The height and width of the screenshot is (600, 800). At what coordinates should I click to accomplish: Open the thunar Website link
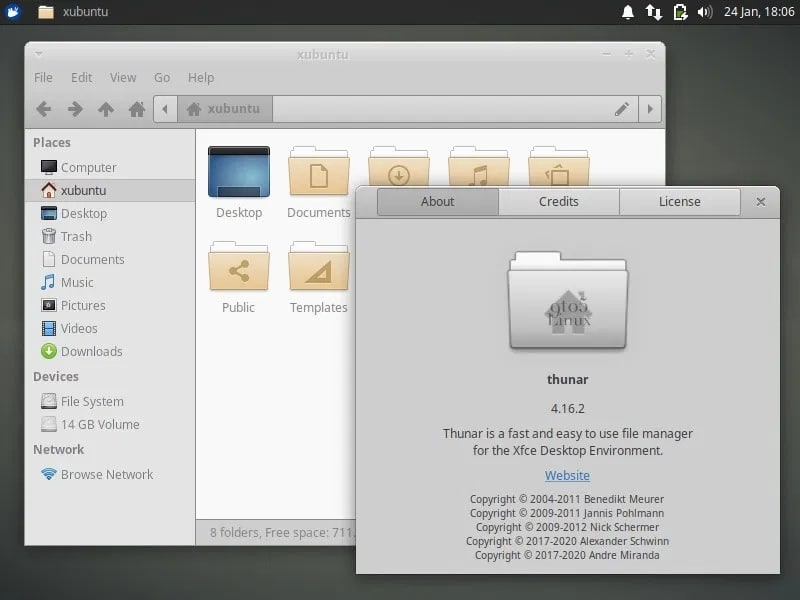(x=567, y=476)
